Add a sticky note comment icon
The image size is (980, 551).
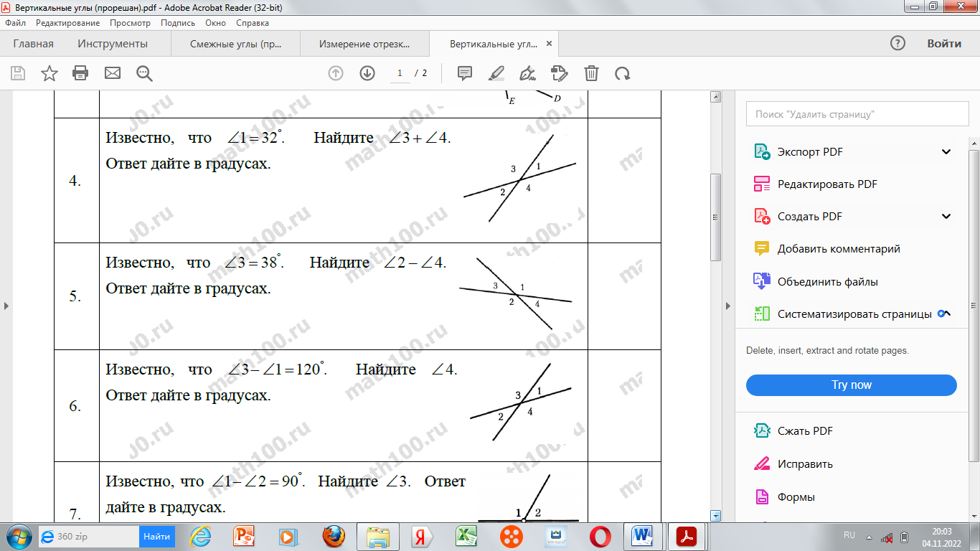click(465, 73)
